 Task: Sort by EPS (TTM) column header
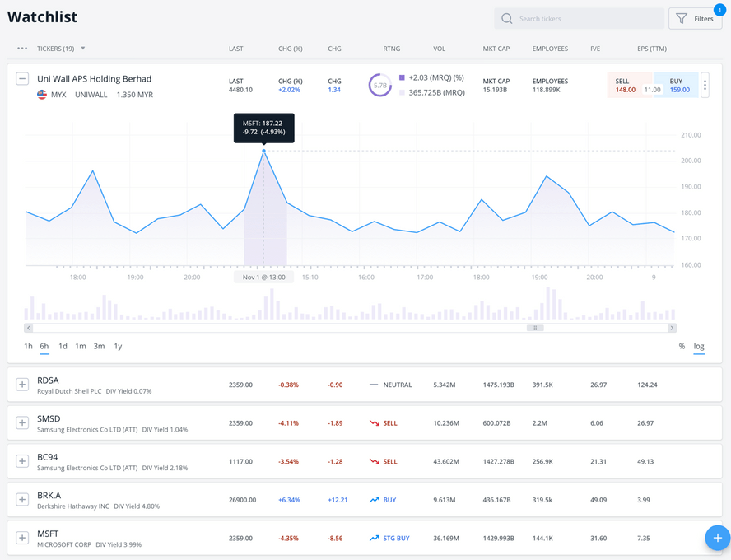tap(652, 49)
